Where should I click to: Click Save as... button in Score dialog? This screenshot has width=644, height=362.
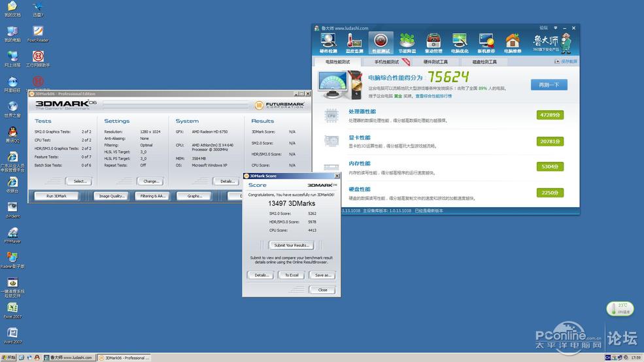pos(322,275)
